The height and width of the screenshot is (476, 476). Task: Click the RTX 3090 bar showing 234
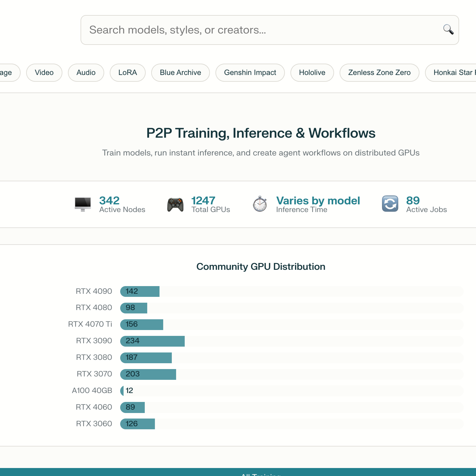click(x=152, y=341)
